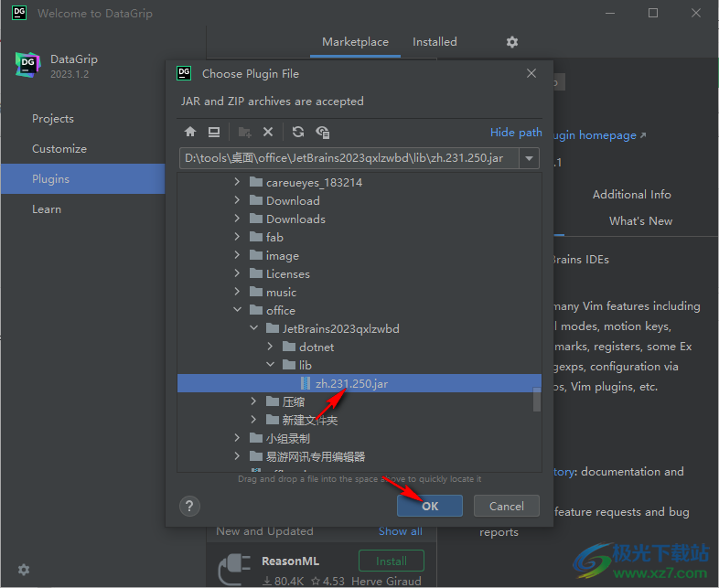Viewport: 719px width, 588px height.
Task: Click the file tree vertical scrollbar thumb
Action: tap(536, 400)
